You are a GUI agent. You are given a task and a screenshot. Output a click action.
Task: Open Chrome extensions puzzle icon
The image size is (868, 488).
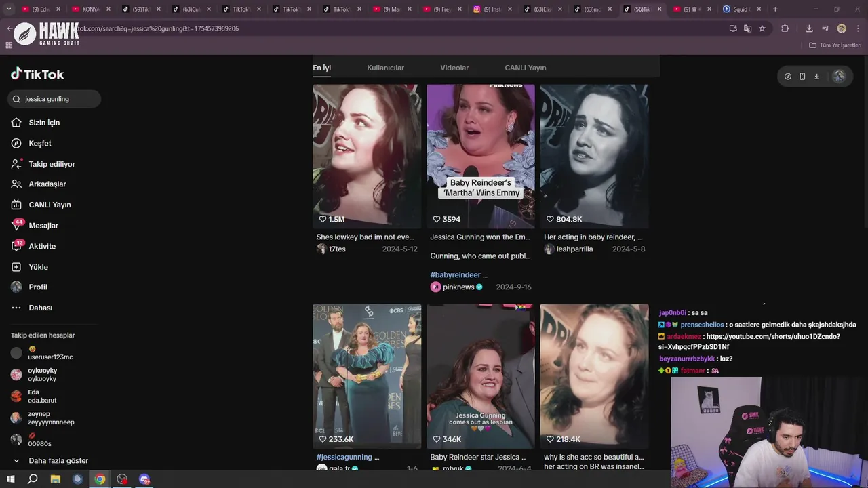pyautogui.click(x=785, y=28)
